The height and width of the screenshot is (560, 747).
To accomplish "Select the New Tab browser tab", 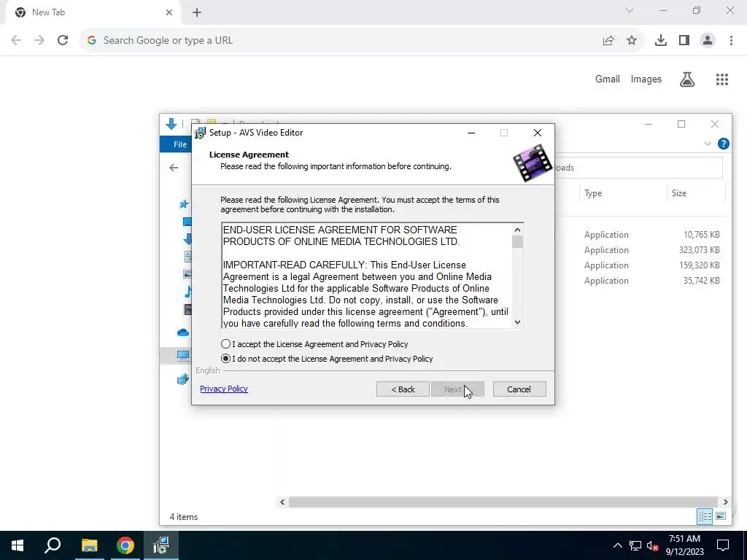I will pos(93,12).
